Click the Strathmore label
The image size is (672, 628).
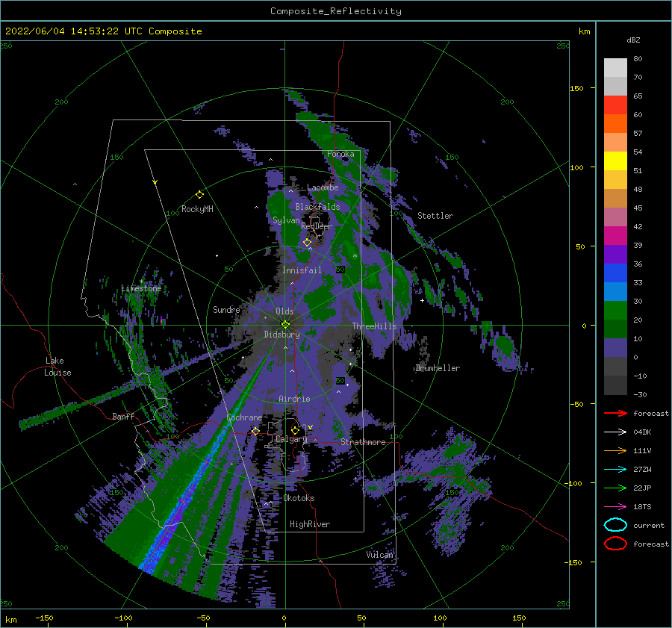(363, 442)
